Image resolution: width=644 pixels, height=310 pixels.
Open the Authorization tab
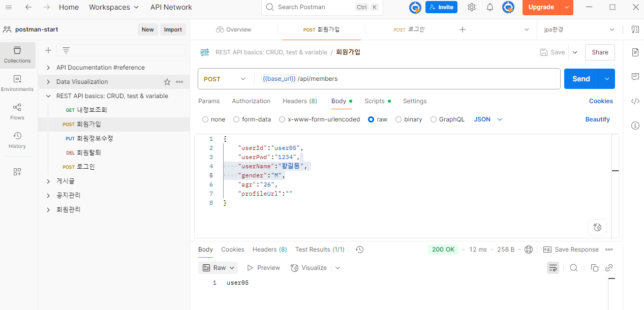tap(251, 101)
